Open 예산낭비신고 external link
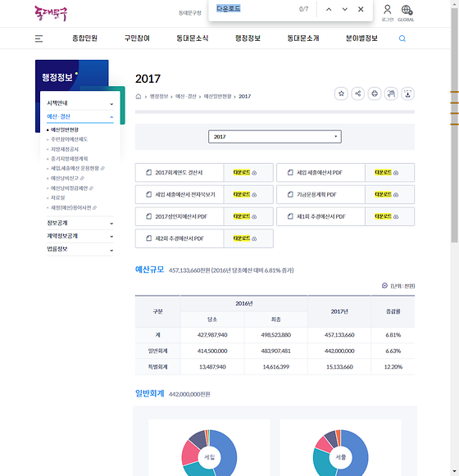Image resolution: width=459 pixels, height=476 pixels. pyautogui.click(x=67, y=179)
